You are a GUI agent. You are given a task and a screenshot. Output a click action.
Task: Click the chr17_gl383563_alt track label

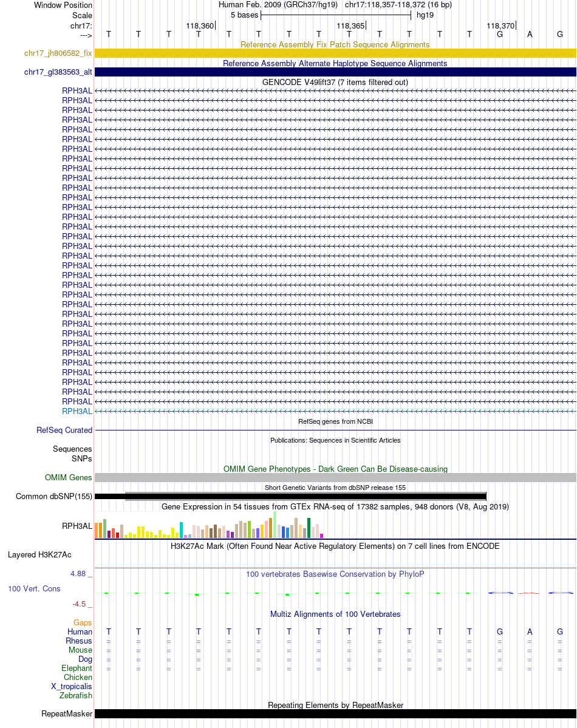(x=58, y=72)
